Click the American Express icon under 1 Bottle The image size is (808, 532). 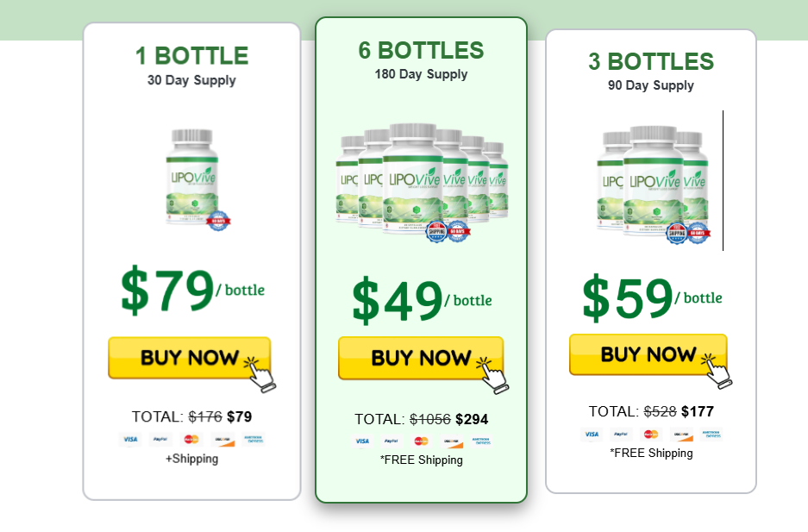[254, 439]
